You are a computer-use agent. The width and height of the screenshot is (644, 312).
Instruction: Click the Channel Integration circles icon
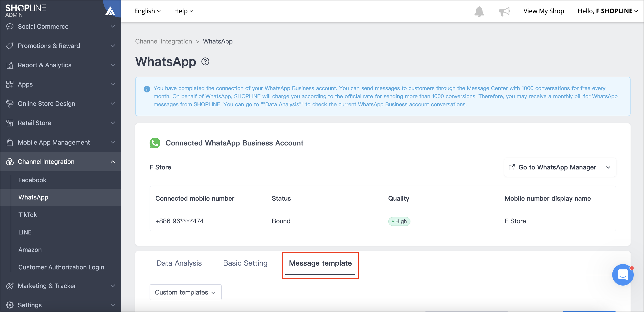(10, 162)
